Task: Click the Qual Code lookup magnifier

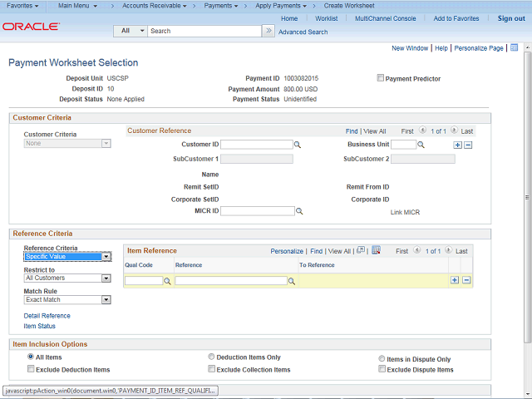Action: (x=167, y=282)
